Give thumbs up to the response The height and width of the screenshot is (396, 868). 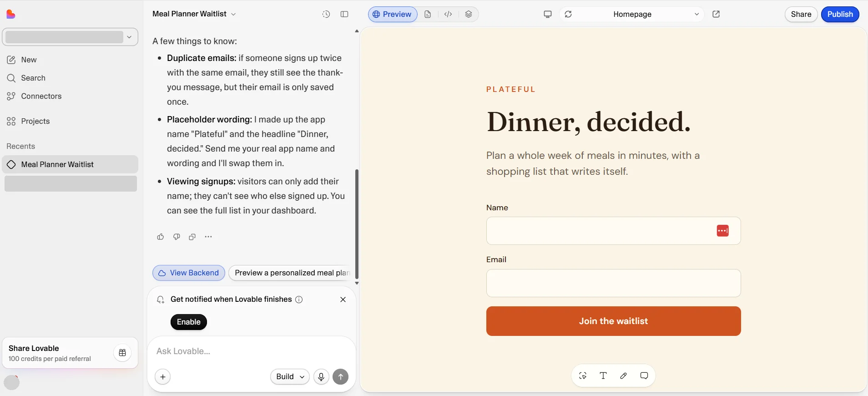pyautogui.click(x=160, y=237)
